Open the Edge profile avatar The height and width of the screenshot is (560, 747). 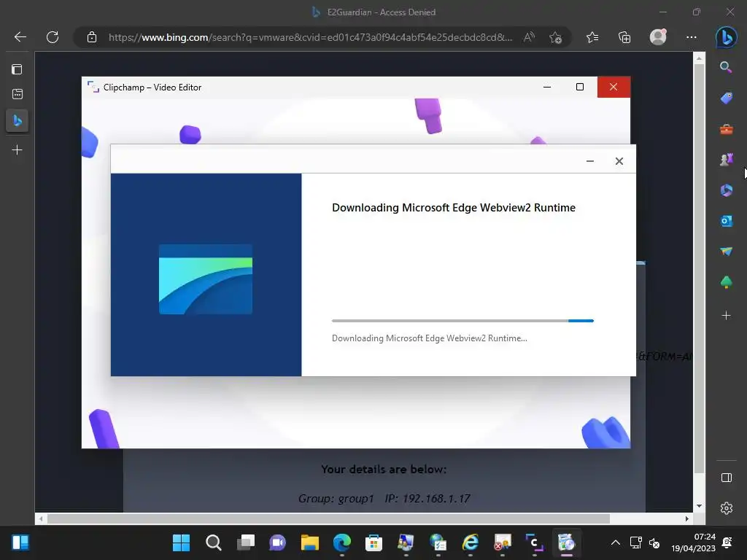pos(658,37)
